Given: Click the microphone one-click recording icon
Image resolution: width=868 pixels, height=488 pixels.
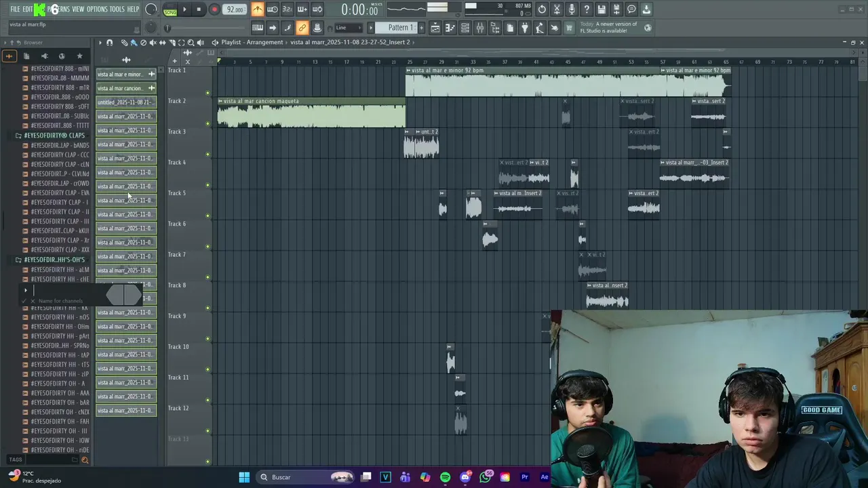Looking at the screenshot, I should tap(572, 9).
